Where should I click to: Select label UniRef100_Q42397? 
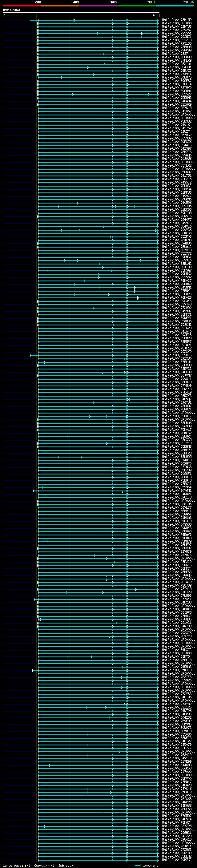(177, 149)
